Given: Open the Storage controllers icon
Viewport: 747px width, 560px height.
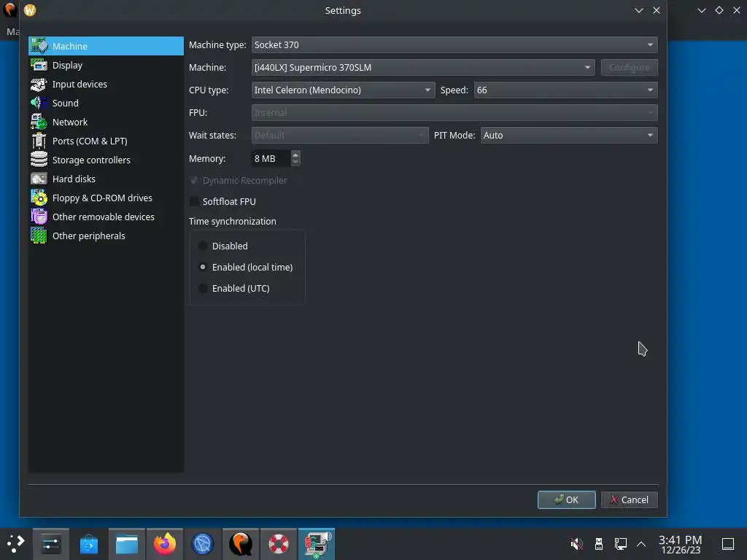Looking at the screenshot, I should [x=39, y=160].
